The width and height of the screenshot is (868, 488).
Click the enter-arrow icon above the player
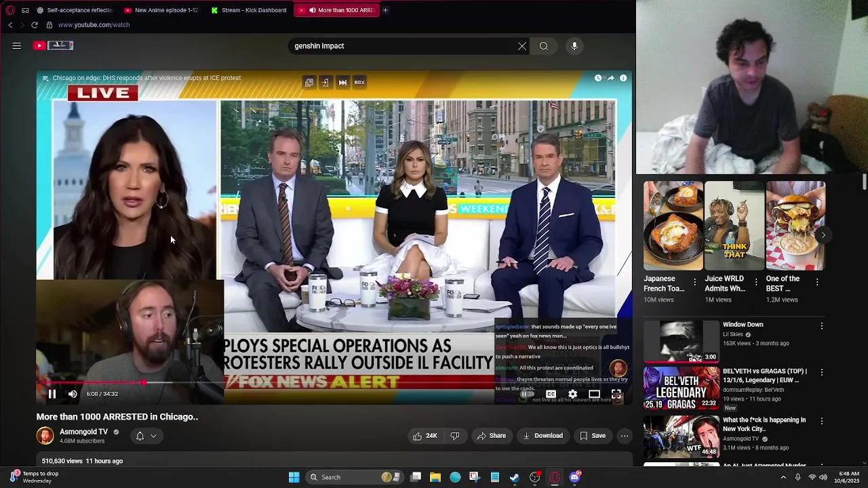coord(325,83)
